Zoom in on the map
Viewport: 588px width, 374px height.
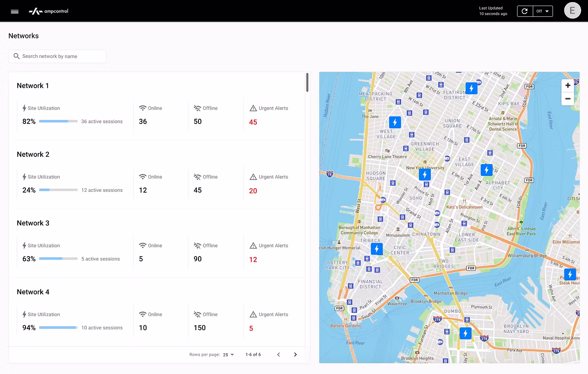click(568, 86)
